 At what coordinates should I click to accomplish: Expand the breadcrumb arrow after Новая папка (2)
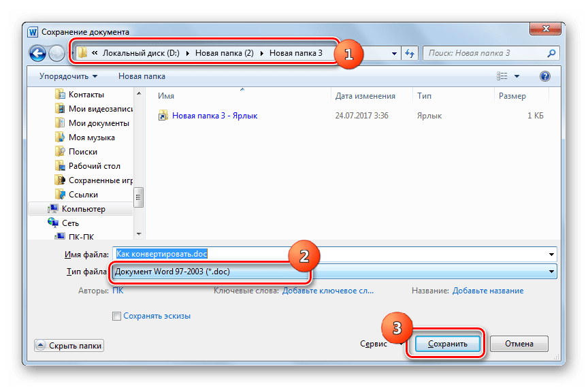pyautogui.click(x=262, y=53)
